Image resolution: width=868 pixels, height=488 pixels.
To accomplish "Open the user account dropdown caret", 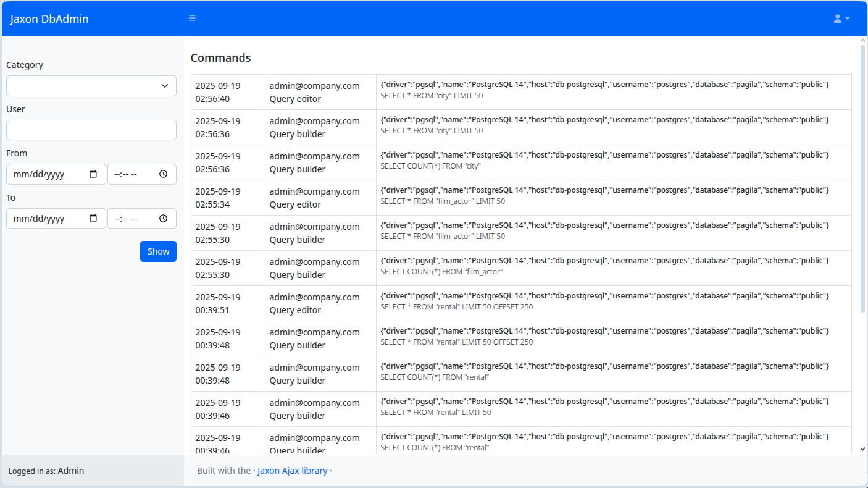I will 846,18.
